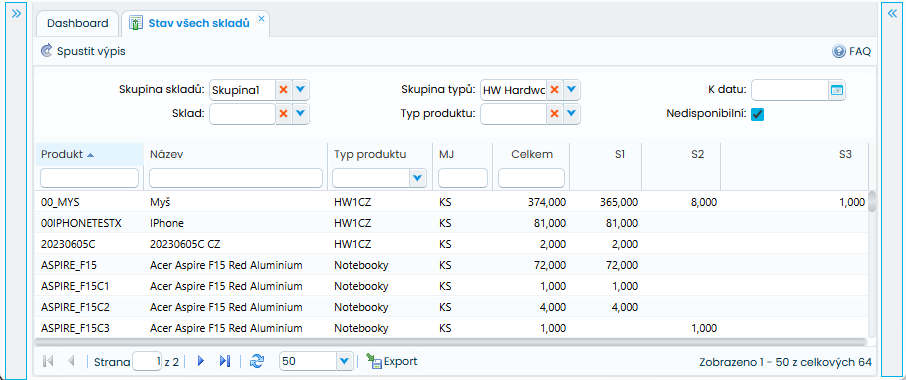Focus the page number input
906x380 pixels.
(x=147, y=362)
